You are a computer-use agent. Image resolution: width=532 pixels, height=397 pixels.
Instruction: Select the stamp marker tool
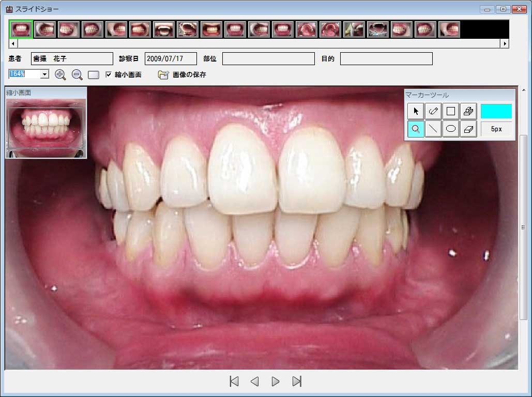(x=468, y=111)
